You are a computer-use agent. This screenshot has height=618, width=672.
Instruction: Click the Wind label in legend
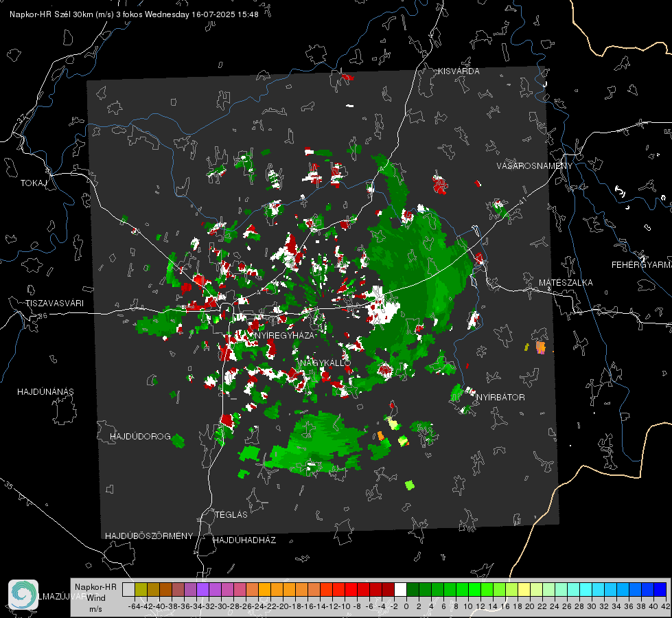pyautogui.click(x=96, y=598)
